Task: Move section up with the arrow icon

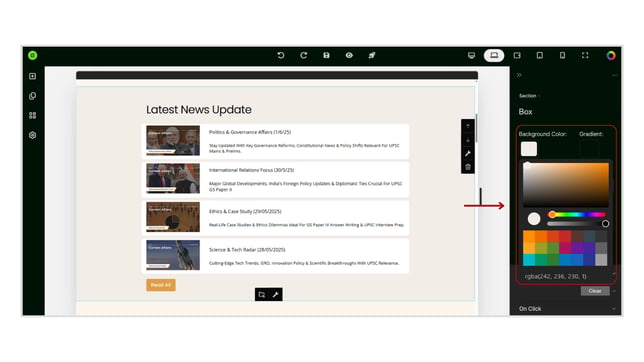Action: tap(467, 126)
